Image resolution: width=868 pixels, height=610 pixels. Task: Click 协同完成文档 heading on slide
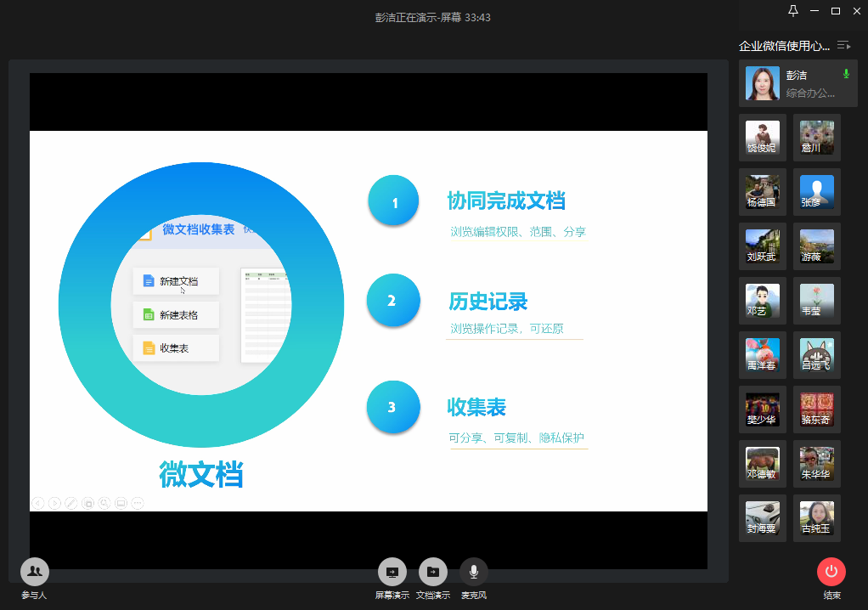[505, 201]
